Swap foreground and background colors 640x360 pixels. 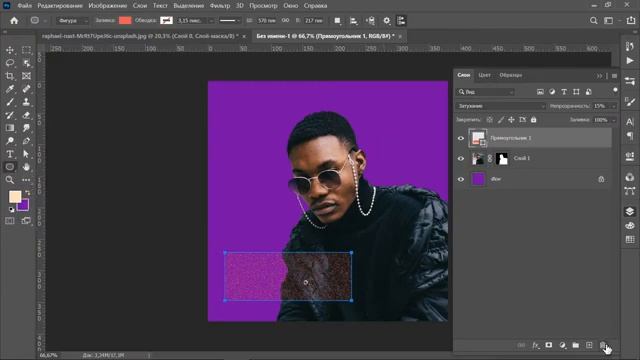coord(28,192)
